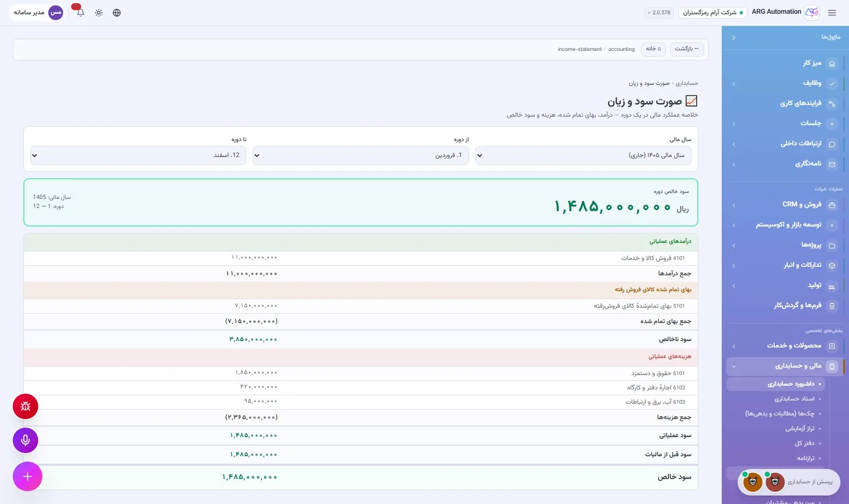Activate the purple microphone button

[25, 440]
